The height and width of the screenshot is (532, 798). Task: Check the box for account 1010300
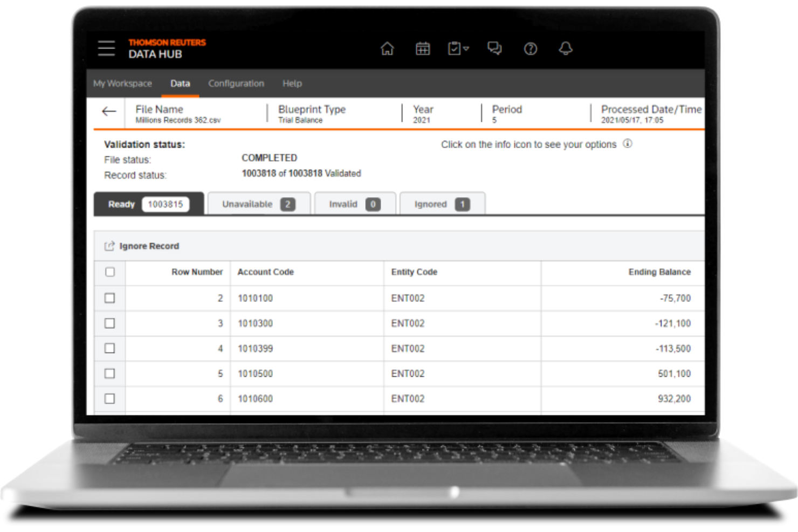coord(110,323)
